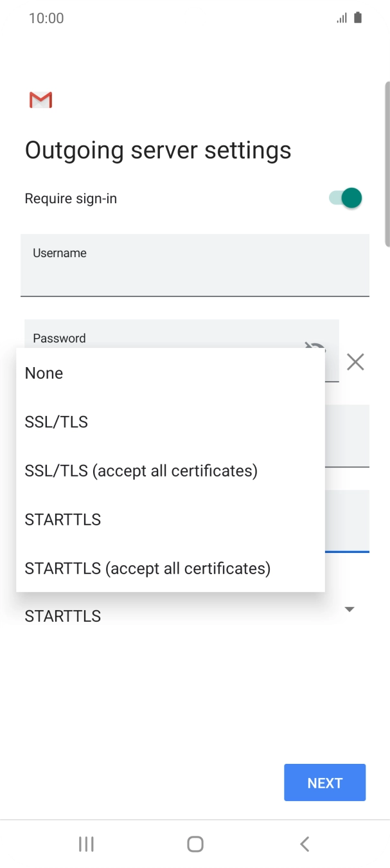This screenshot has height=868, width=390.
Task: Tap the Android home navigation icon
Action: click(x=195, y=844)
